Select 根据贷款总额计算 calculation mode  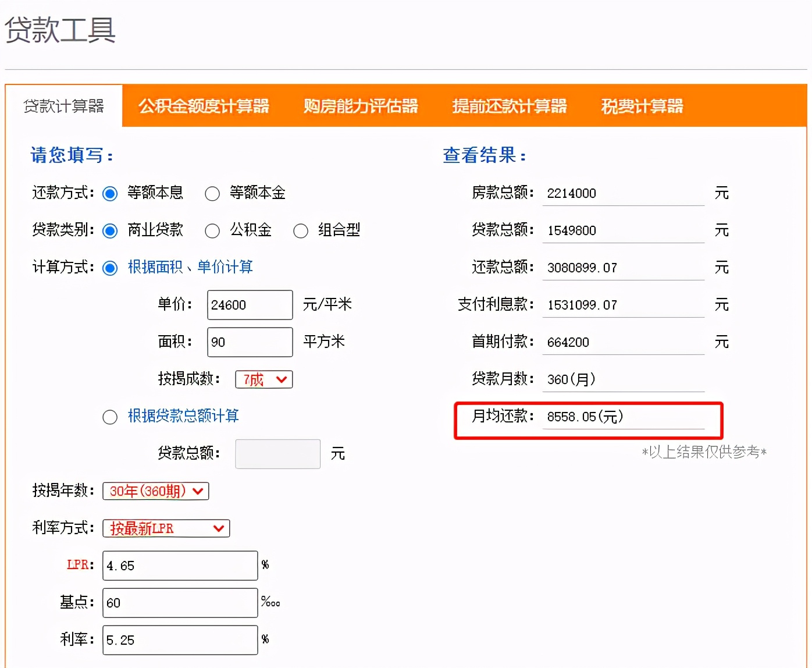point(110,417)
